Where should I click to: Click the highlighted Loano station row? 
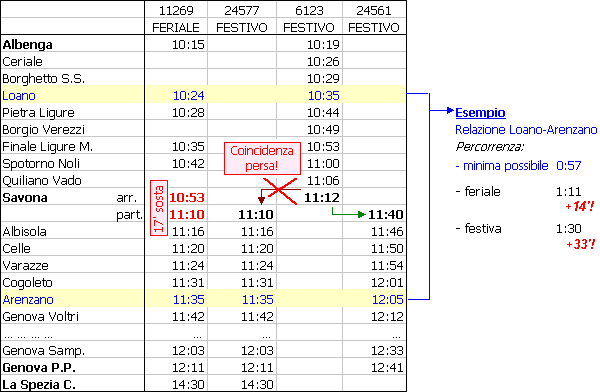tap(203, 95)
